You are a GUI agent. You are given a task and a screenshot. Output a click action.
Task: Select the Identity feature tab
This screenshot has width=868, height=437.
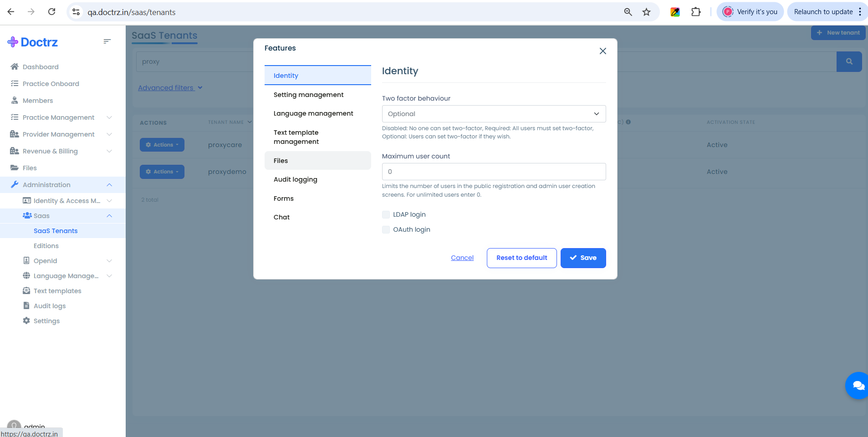318,76
